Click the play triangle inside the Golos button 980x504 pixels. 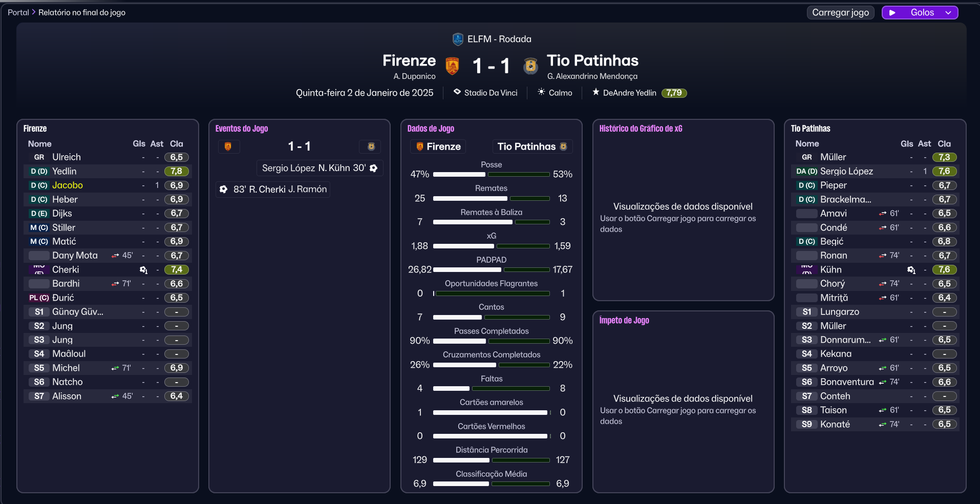pyautogui.click(x=893, y=12)
